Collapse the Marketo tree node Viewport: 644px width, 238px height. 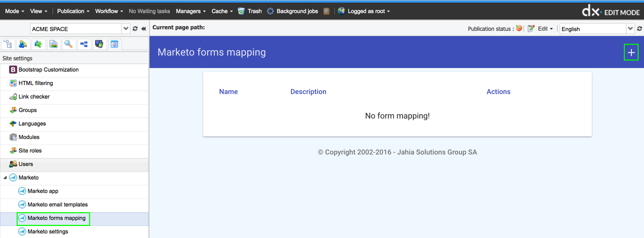point(5,177)
